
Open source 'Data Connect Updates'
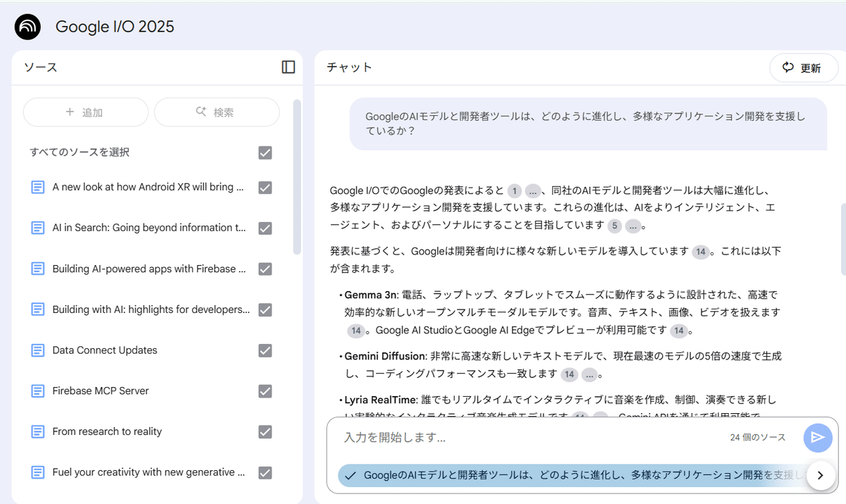click(104, 350)
